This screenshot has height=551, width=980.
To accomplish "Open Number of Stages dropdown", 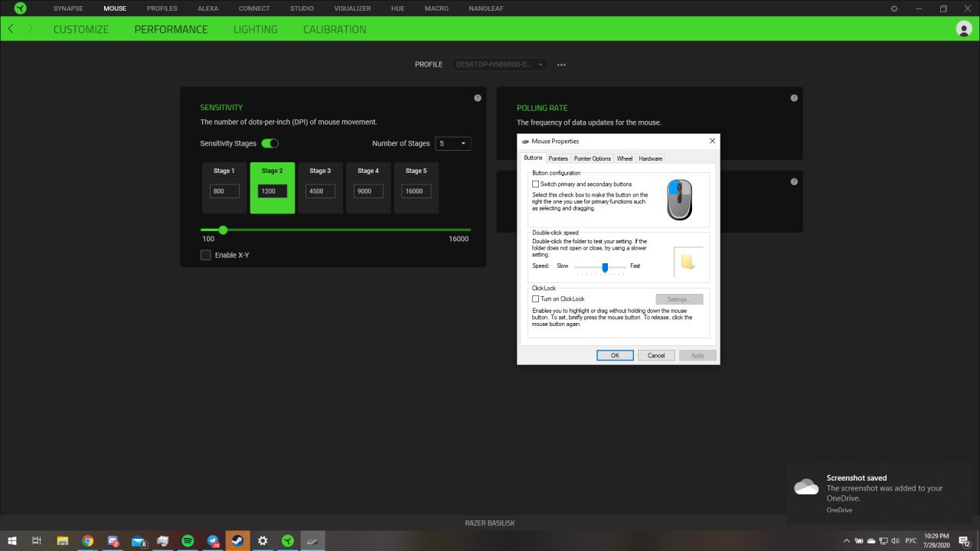I will click(x=452, y=143).
